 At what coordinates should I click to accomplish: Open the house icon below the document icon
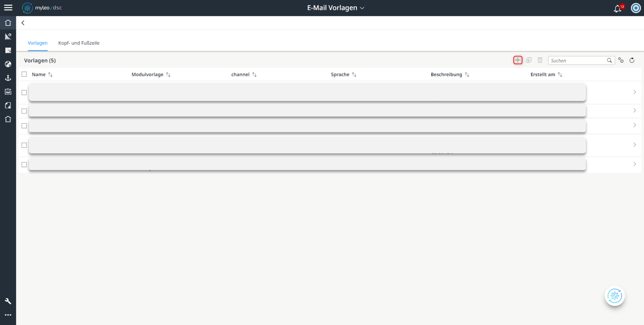tap(8, 119)
